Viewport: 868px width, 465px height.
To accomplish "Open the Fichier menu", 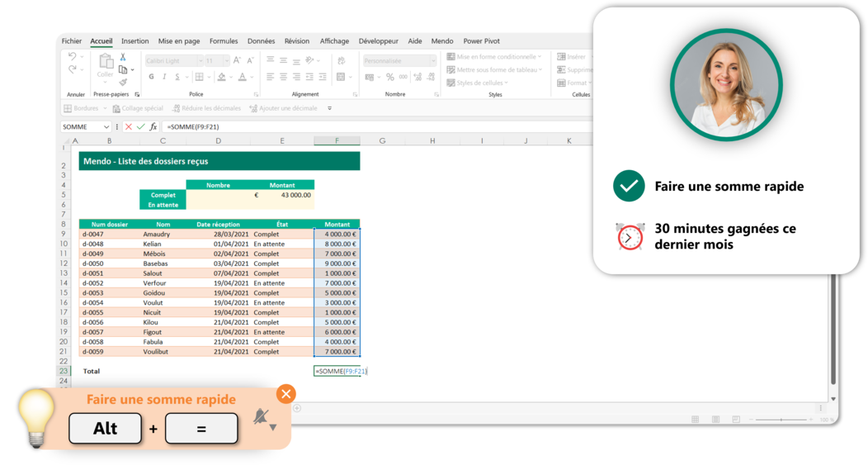I will coord(72,41).
